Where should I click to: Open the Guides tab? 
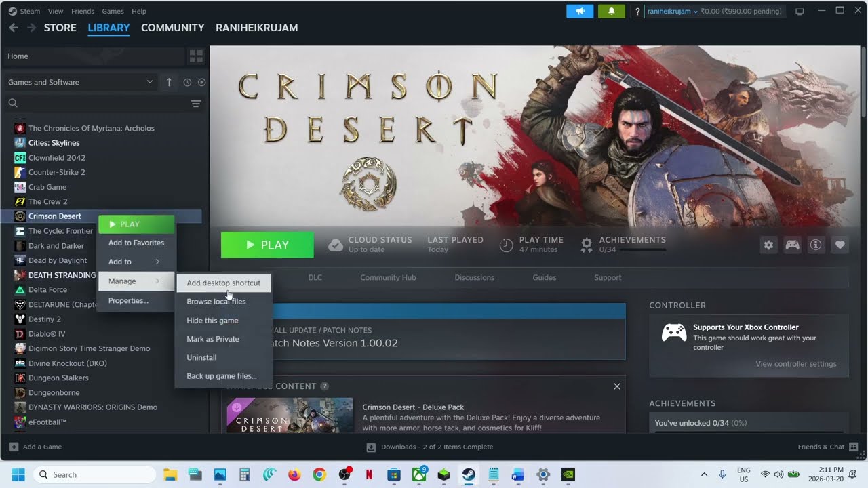[545, 277]
